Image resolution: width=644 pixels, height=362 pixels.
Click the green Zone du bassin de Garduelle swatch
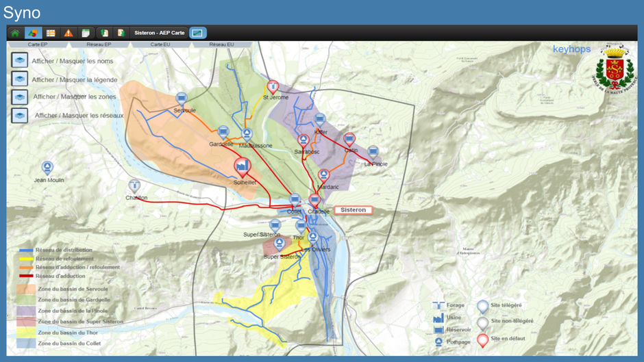(x=26, y=300)
